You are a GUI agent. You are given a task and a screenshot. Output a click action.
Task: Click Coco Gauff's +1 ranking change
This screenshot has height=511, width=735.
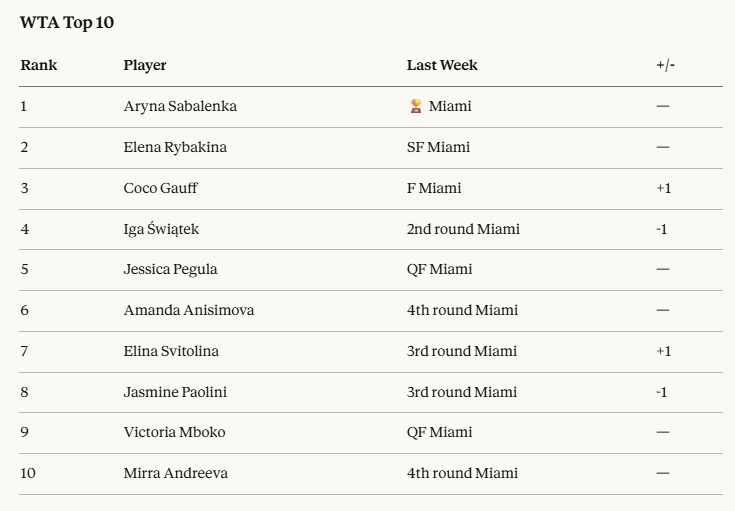pos(663,188)
